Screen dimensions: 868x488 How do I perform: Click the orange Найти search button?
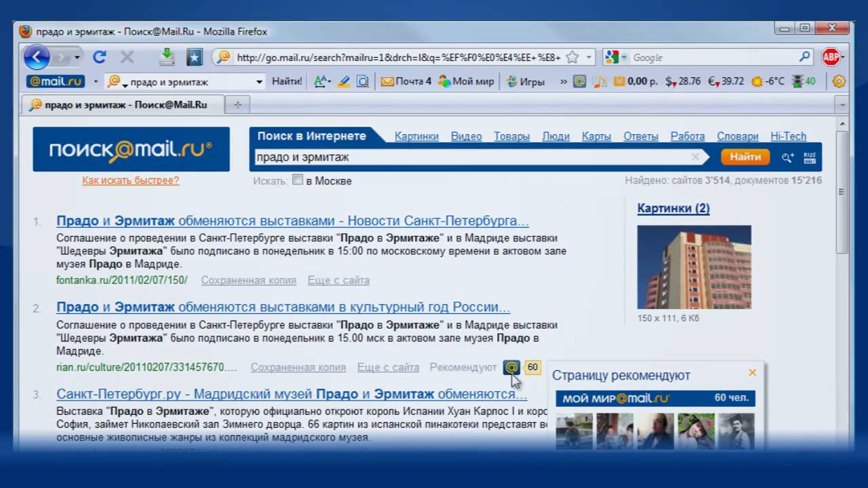(745, 157)
